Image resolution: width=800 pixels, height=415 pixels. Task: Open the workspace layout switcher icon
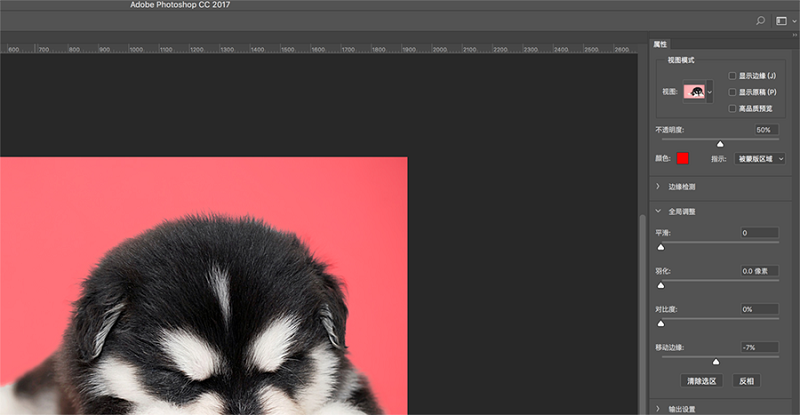tap(780, 20)
